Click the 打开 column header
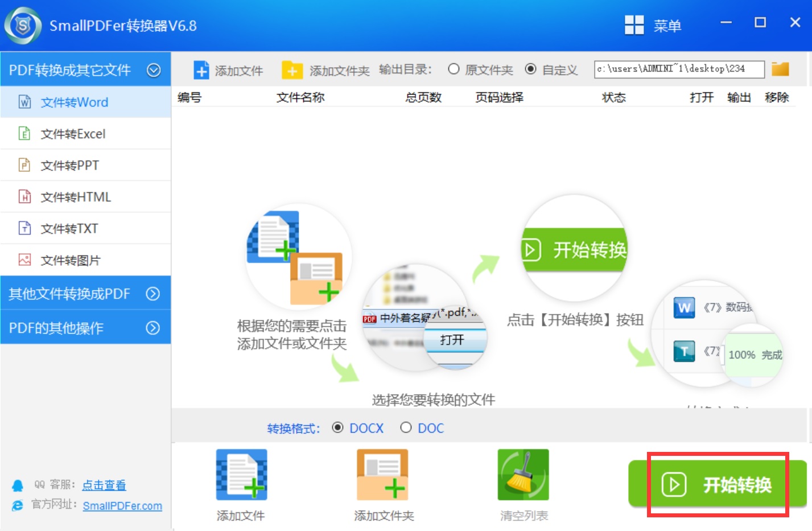 (702, 97)
